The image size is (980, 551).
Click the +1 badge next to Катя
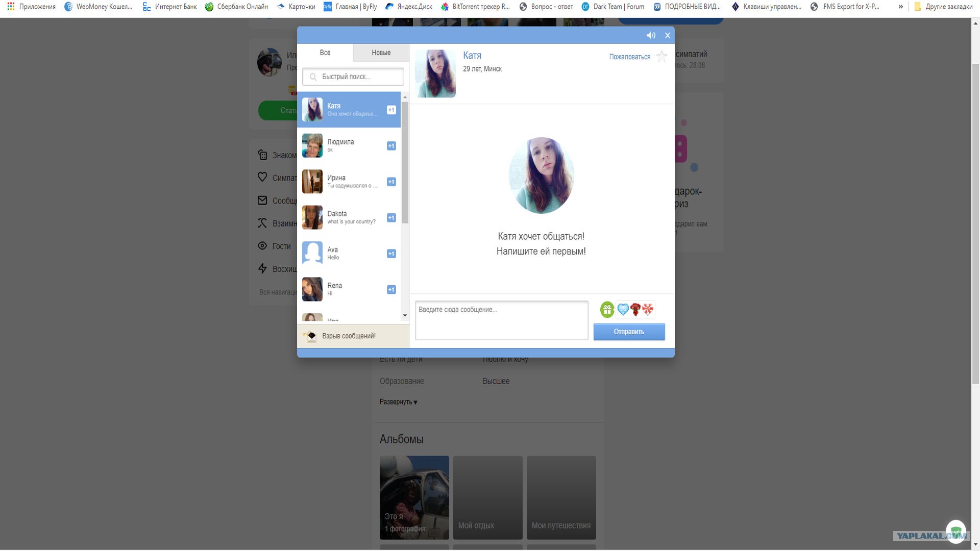[391, 110]
